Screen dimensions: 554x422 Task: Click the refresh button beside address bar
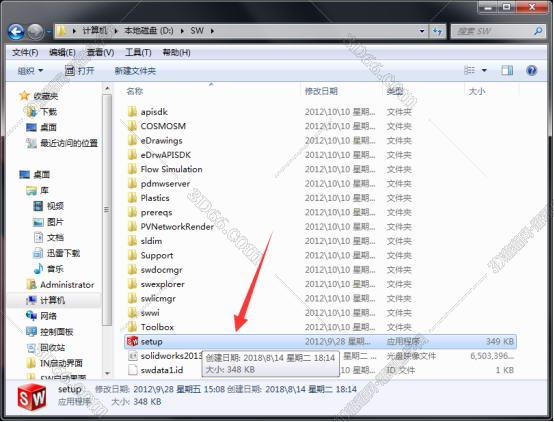437,31
